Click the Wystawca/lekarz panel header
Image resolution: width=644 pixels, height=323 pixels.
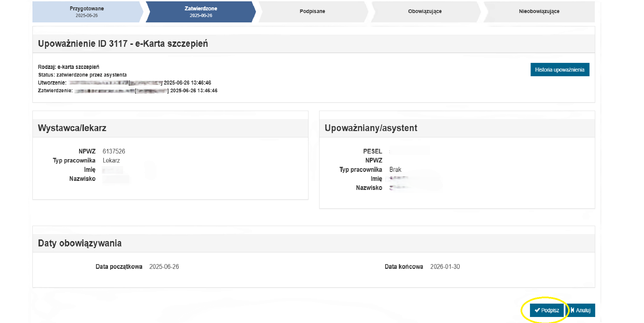(x=72, y=128)
